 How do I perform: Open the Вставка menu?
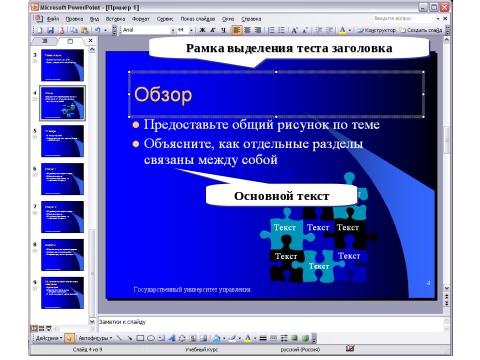coord(115,19)
